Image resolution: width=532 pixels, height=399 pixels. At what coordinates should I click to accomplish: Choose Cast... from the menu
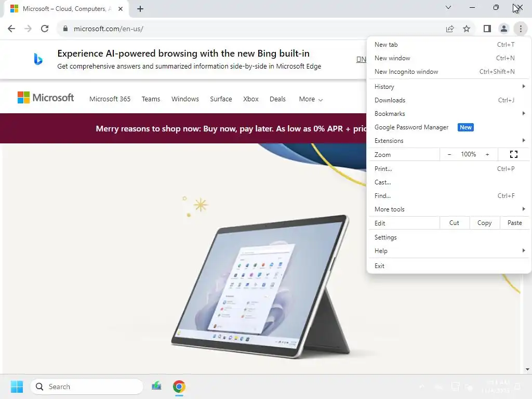pos(448,182)
